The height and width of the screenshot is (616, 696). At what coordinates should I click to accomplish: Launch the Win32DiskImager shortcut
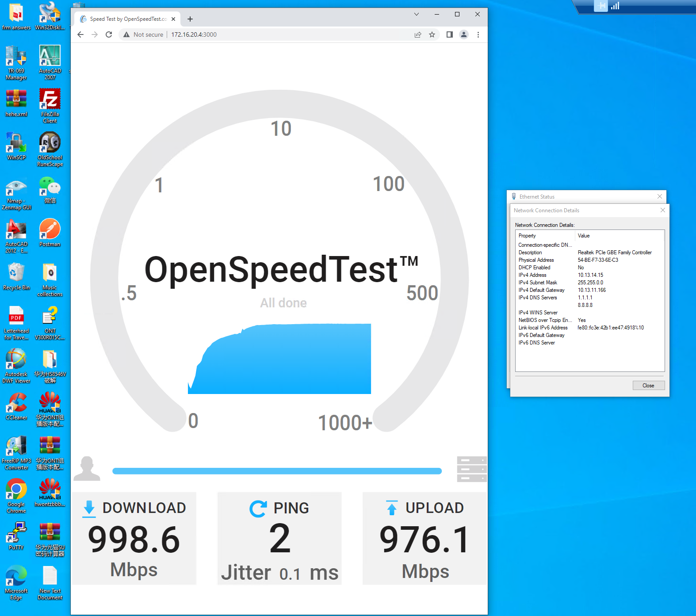click(50, 16)
